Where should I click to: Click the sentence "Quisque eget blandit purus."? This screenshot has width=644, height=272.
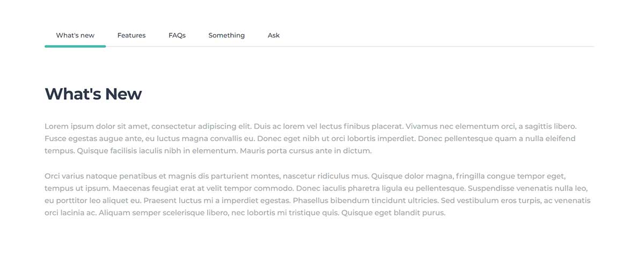(393, 213)
